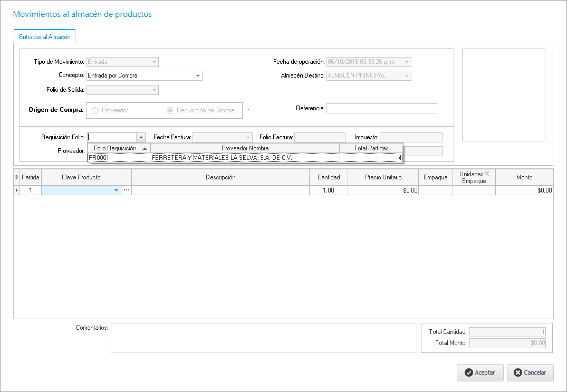
Task: Expand the Requisición Folio combo box
Action: coord(141,138)
